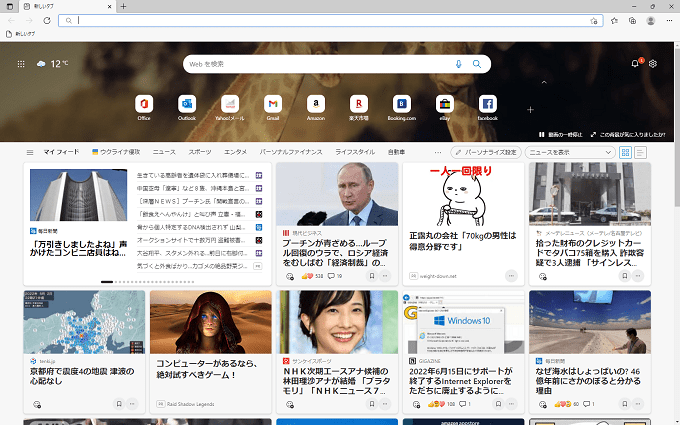View comments on the プーチン article

(x=334, y=276)
